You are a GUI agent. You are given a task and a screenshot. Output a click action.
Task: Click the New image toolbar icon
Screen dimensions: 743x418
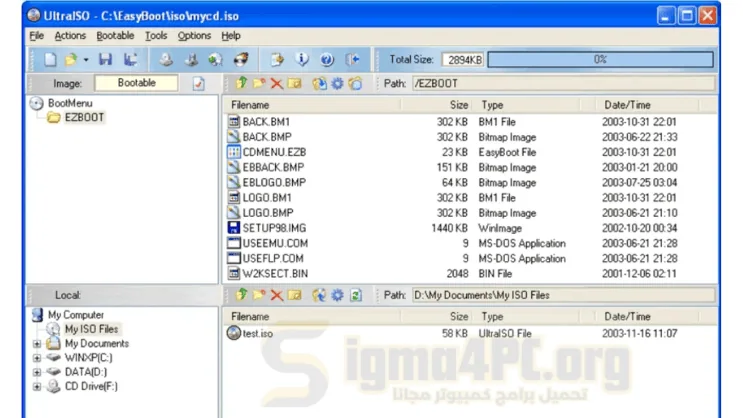[50, 60]
